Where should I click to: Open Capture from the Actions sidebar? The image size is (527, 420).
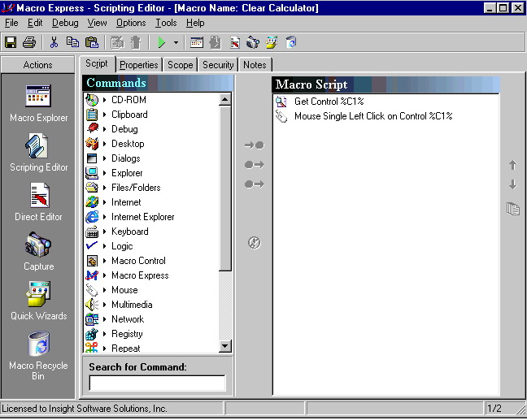(x=38, y=252)
